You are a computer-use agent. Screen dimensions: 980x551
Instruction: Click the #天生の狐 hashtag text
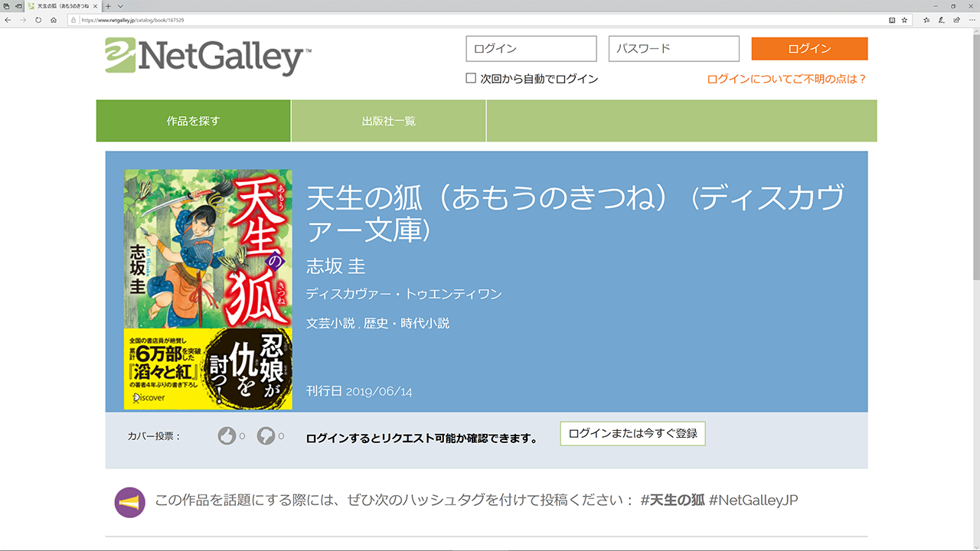click(672, 500)
